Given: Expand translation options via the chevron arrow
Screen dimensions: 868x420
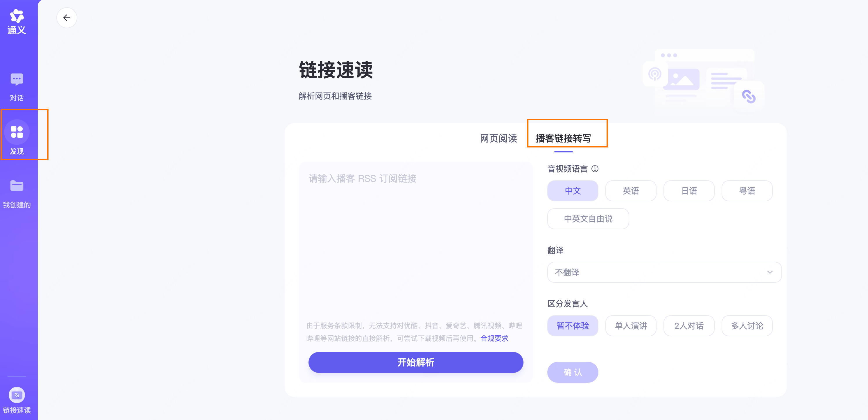Looking at the screenshot, I should point(770,272).
